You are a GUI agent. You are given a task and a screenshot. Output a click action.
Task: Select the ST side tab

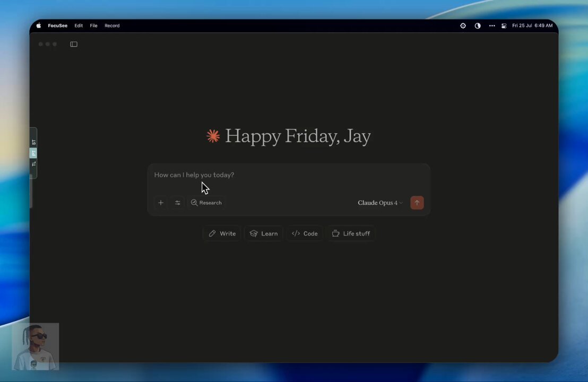pyautogui.click(x=34, y=142)
